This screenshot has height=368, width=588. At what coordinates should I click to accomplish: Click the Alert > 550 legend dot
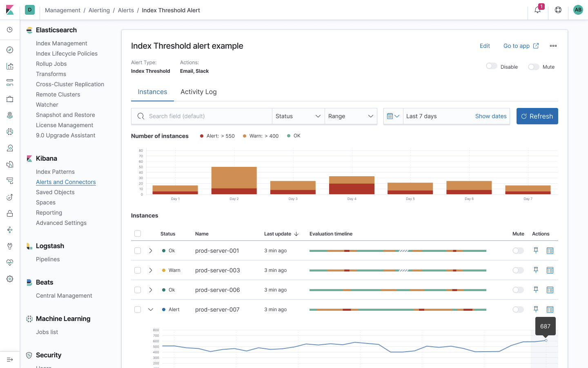pos(202,136)
